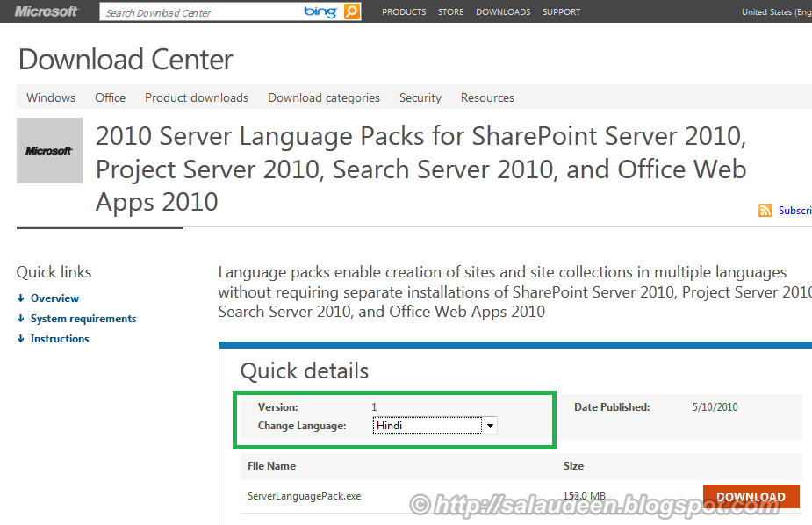This screenshot has height=525, width=812.
Task: Click the Quick links heading
Action: click(54, 272)
